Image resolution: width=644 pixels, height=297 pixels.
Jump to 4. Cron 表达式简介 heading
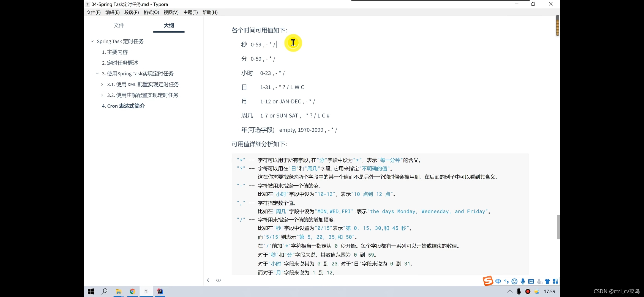coord(123,106)
